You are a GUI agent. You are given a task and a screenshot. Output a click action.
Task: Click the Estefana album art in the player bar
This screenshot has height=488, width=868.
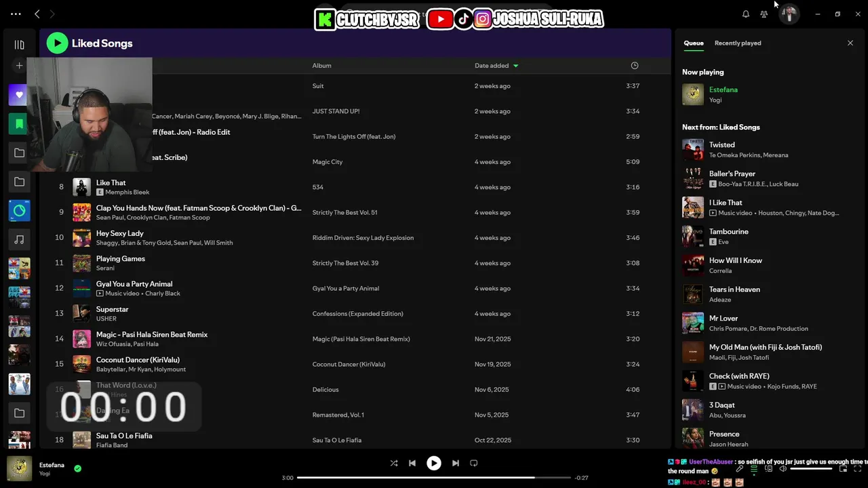pyautogui.click(x=19, y=468)
